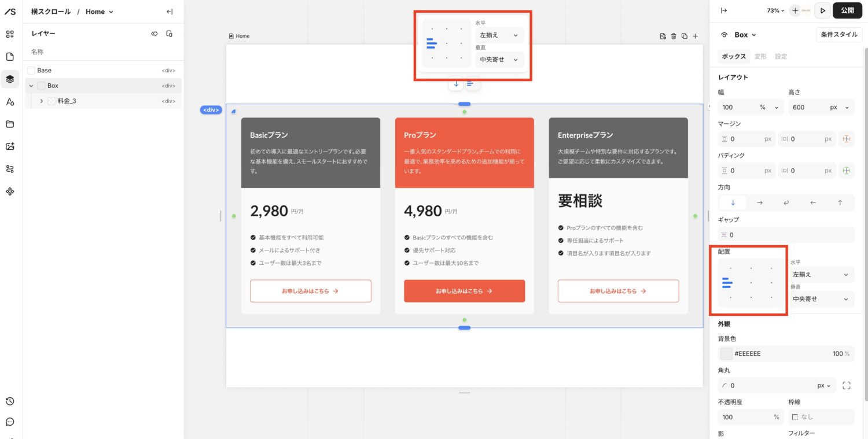Set direction to horizontal right arrow
Screen dimensions: 868x439
coord(760,202)
